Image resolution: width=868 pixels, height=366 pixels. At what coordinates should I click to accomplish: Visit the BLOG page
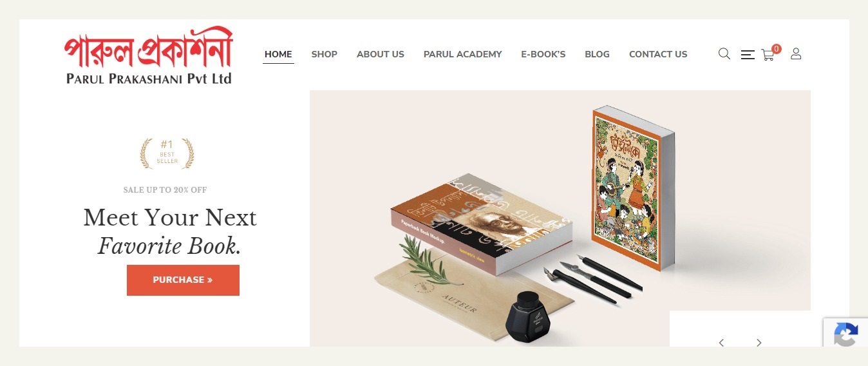click(x=597, y=54)
